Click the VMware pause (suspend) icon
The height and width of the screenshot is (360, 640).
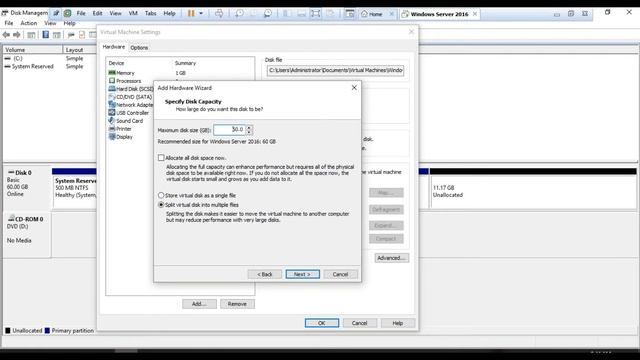(191, 13)
